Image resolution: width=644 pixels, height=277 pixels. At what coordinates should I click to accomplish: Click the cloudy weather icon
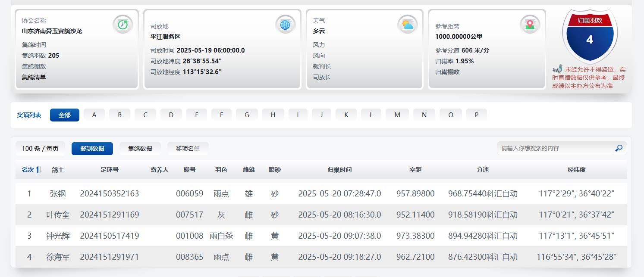click(x=407, y=24)
